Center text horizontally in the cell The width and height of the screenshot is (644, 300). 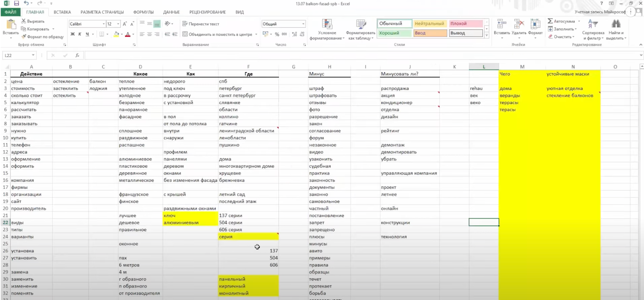149,34
